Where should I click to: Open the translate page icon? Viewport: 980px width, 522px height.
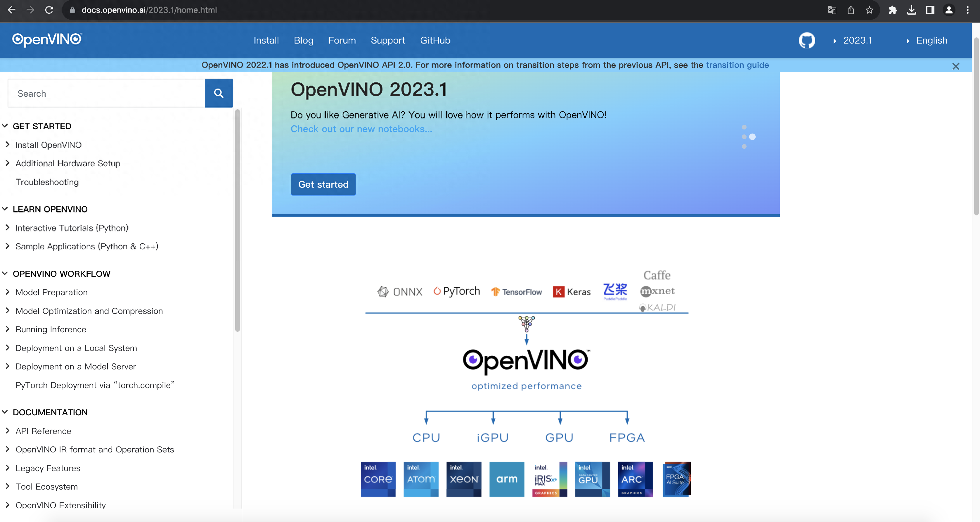click(832, 10)
